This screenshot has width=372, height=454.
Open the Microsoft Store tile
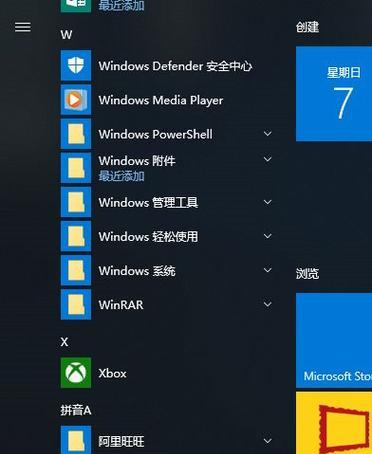tap(334, 340)
